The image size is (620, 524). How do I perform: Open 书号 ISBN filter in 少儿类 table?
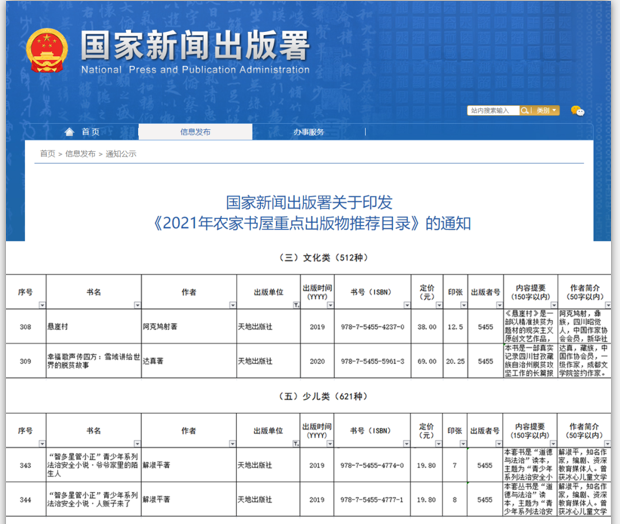(x=406, y=444)
